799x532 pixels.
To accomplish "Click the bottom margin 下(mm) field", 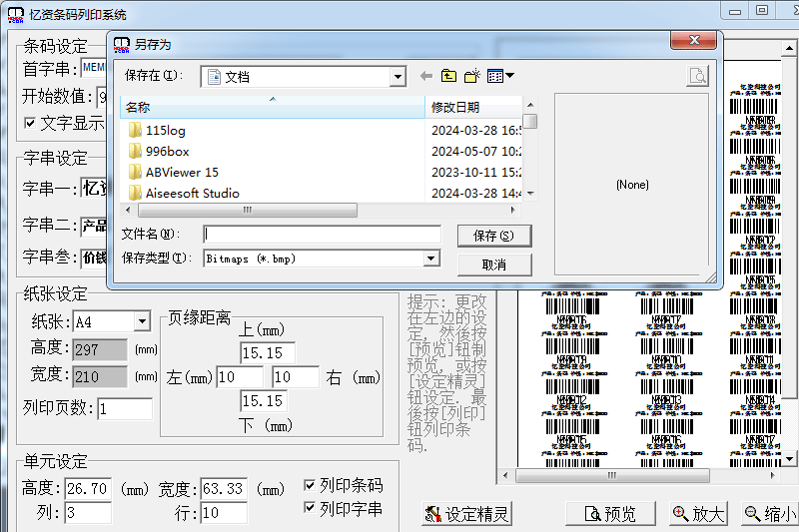I will (x=264, y=400).
